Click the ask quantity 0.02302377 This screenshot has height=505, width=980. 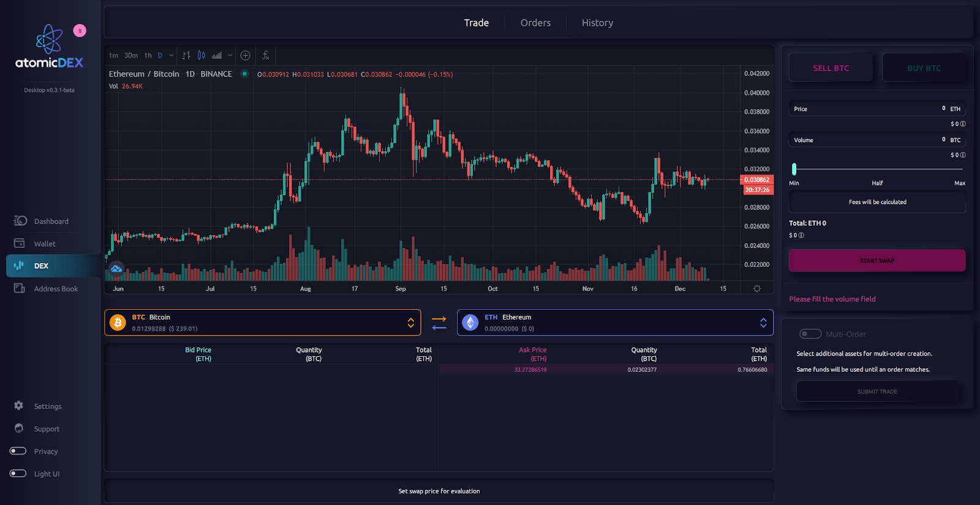click(642, 370)
